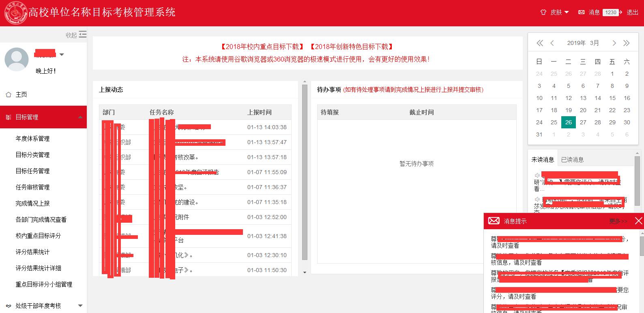The height and width of the screenshot is (313, 644).
Task: Click 更多>> in message popup
Action: [x=618, y=221]
